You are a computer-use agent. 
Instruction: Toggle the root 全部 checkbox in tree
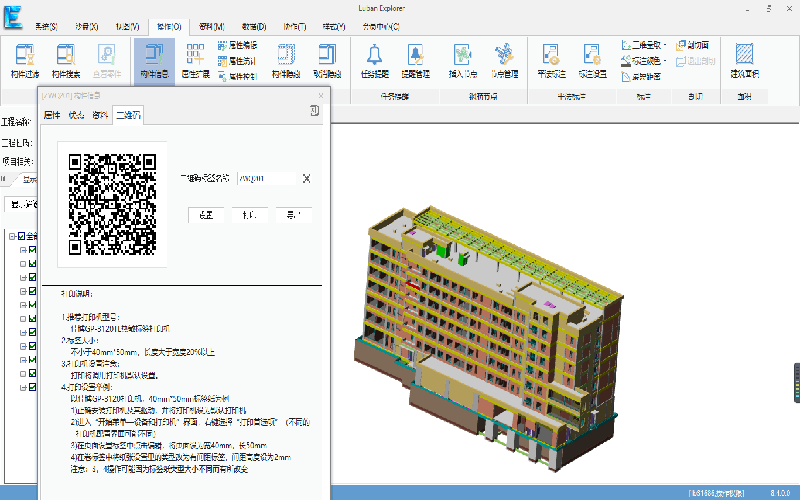tap(21, 236)
